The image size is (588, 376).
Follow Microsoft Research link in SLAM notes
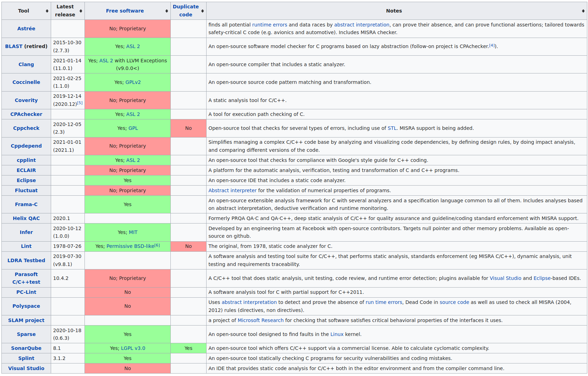[260, 320]
